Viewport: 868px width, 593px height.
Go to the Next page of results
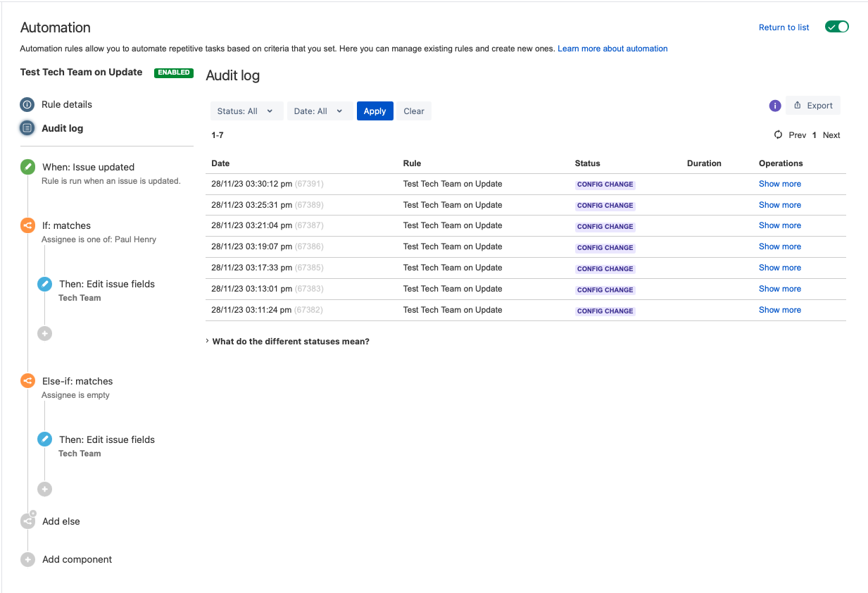(x=831, y=135)
